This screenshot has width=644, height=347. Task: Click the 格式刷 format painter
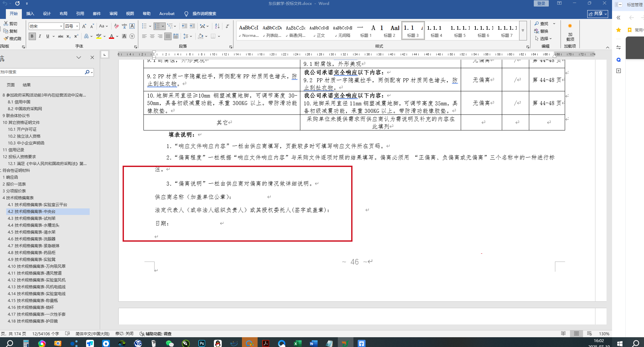(12, 38)
